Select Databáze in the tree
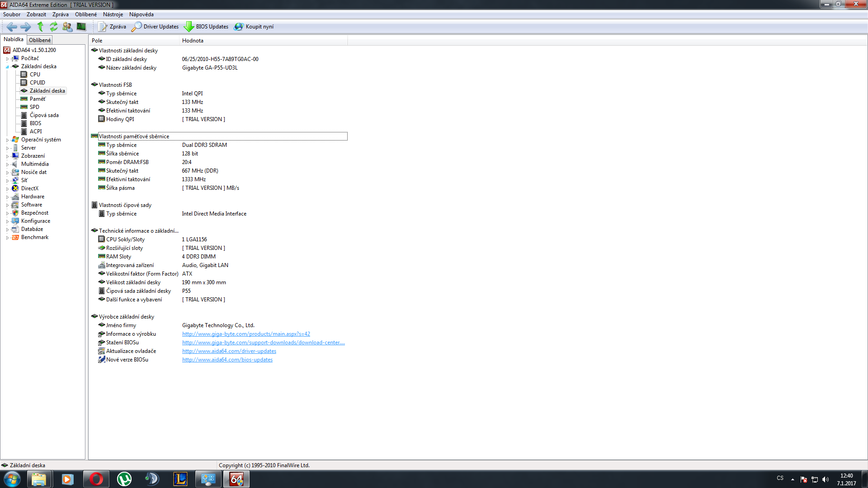This screenshot has height=488, width=868. pos(32,229)
